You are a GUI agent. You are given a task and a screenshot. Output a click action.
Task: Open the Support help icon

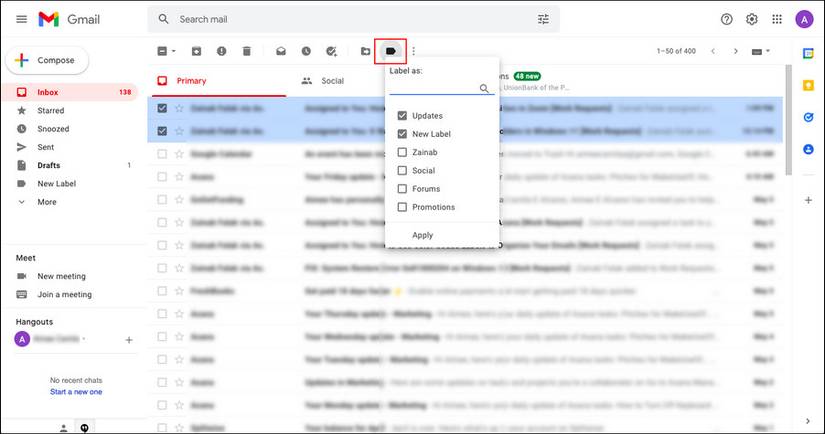pyautogui.click(x=727, y=19)
